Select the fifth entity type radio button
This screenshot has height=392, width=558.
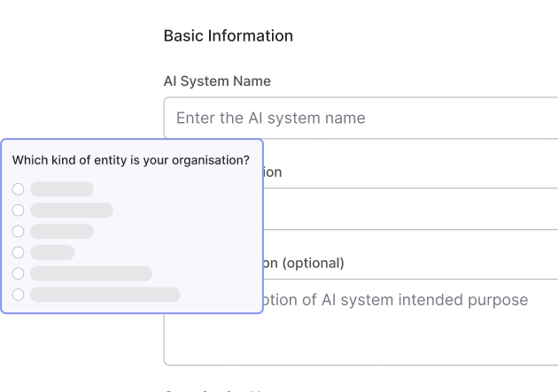(x=18, y=273)
